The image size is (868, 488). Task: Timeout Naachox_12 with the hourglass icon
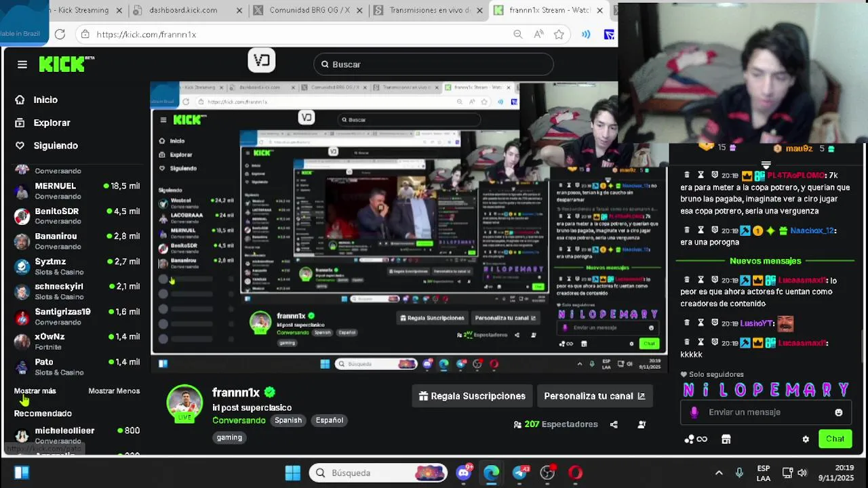coord(701,230)
